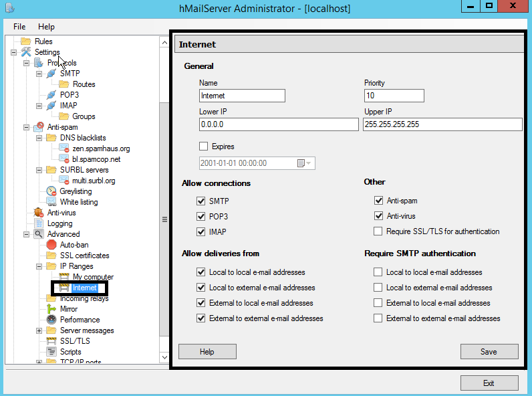The height and width of the screenshot is (396, 532).
Task: Uncheck POP3 under Allow connections
Action: 201,216
